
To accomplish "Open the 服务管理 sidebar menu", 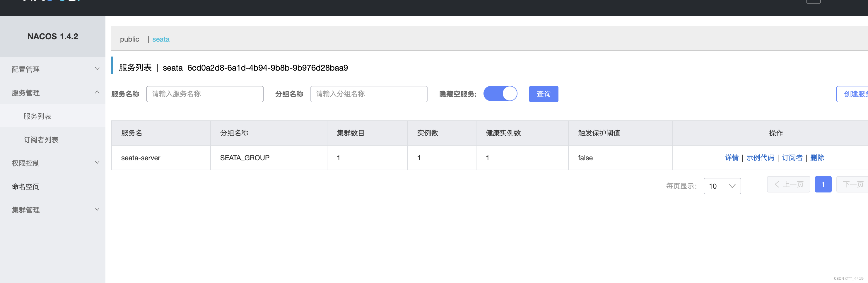I will coord(52,93).
